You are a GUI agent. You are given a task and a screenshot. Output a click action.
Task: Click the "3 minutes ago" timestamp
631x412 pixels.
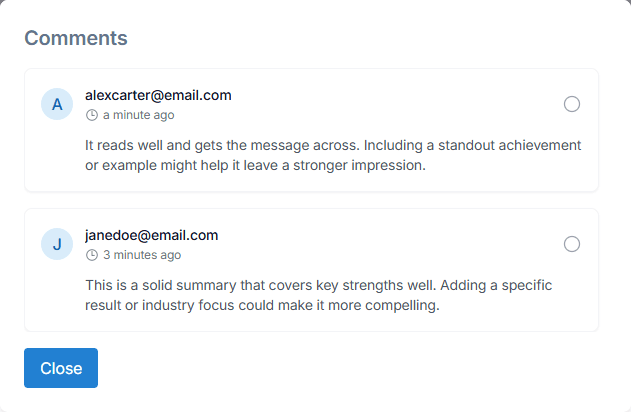(140, 255)
